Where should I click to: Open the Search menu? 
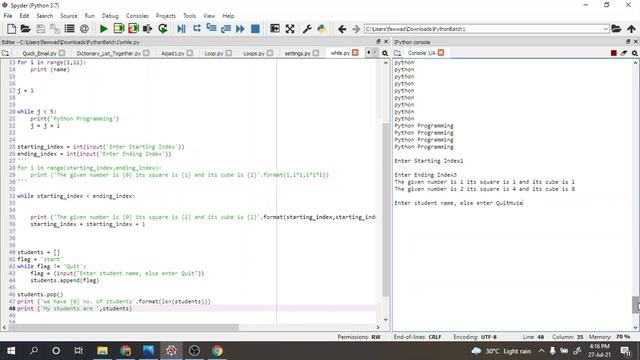coord(44,16)
